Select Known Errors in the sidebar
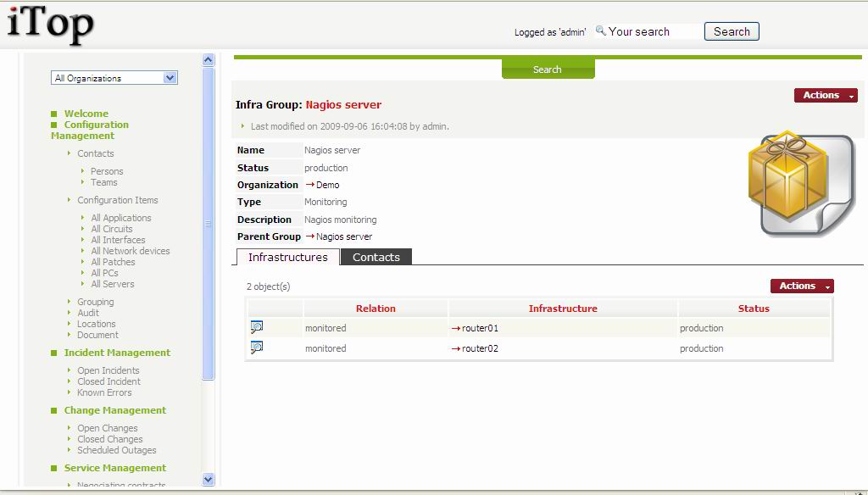This screenshot has width=868, height=495. click(104, 392)
